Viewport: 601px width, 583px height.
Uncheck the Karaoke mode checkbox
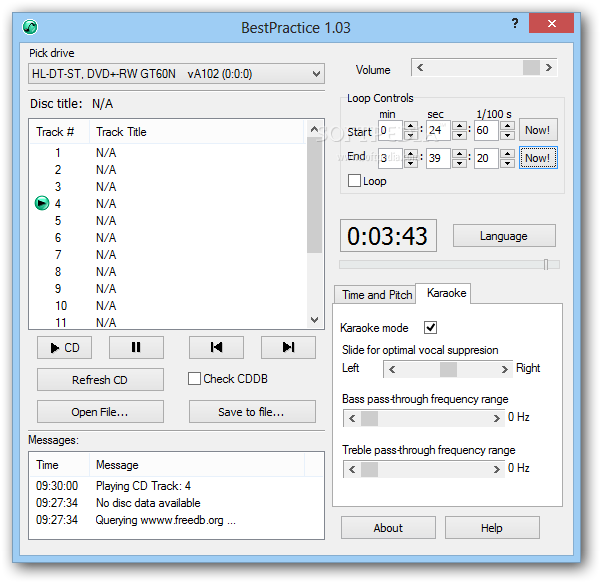430,328
